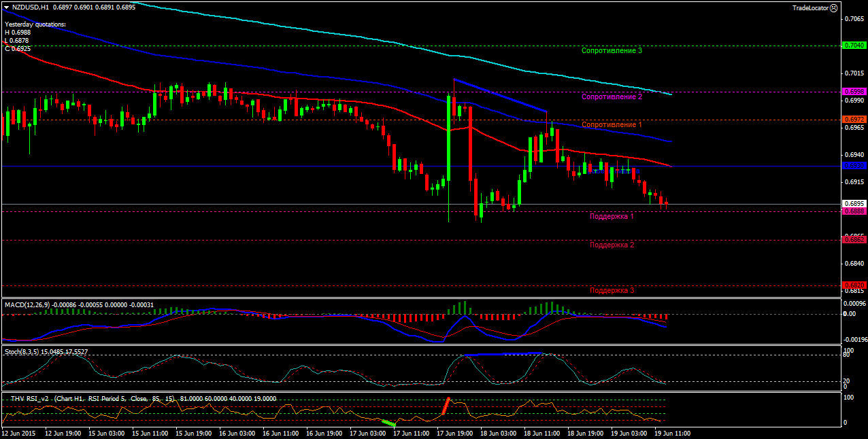
Task: Click the 18 Jun 19:00 time axis label
Action: (586, 433)
